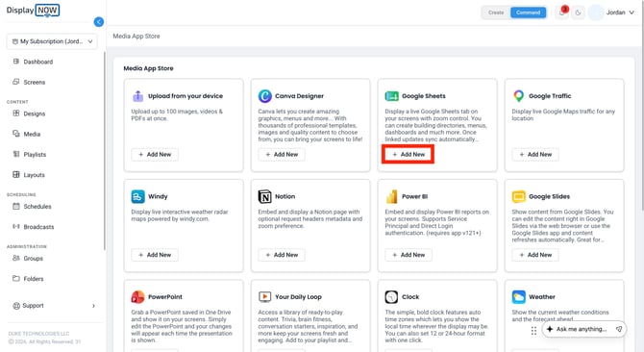The height and width of the screenshot is (352, 644).
Task: Add New Power BI app
Action: pos(409,255)
